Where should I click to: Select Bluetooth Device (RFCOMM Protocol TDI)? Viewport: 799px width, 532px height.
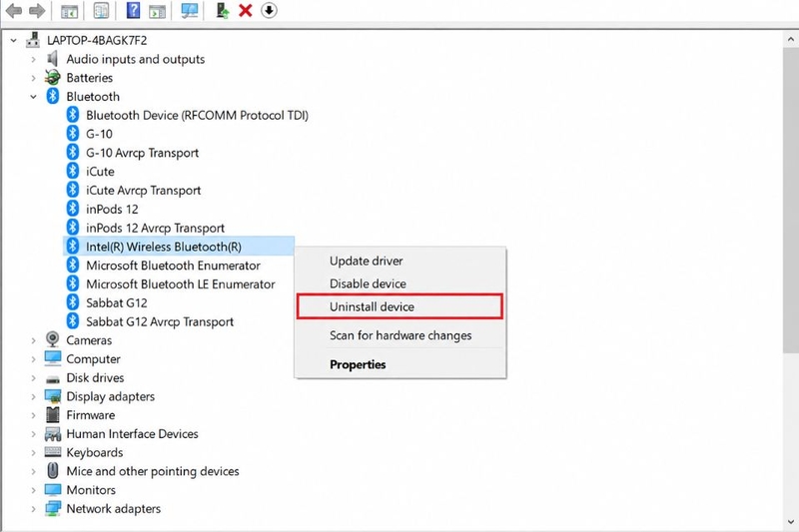[197, 115]
